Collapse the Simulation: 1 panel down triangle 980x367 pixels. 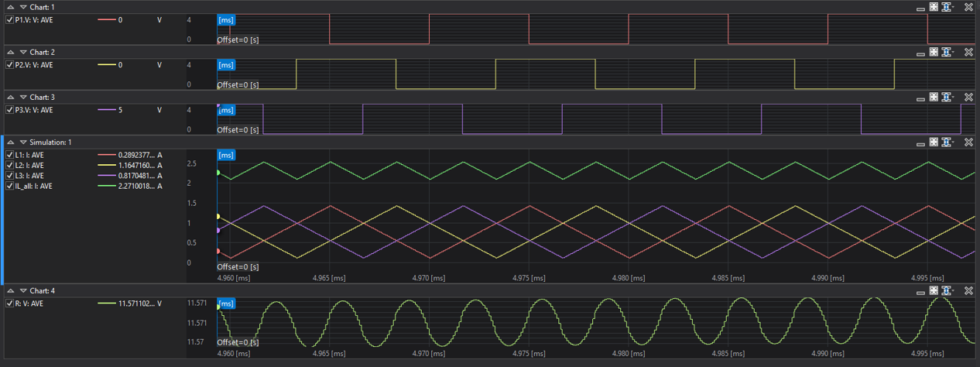23,142
